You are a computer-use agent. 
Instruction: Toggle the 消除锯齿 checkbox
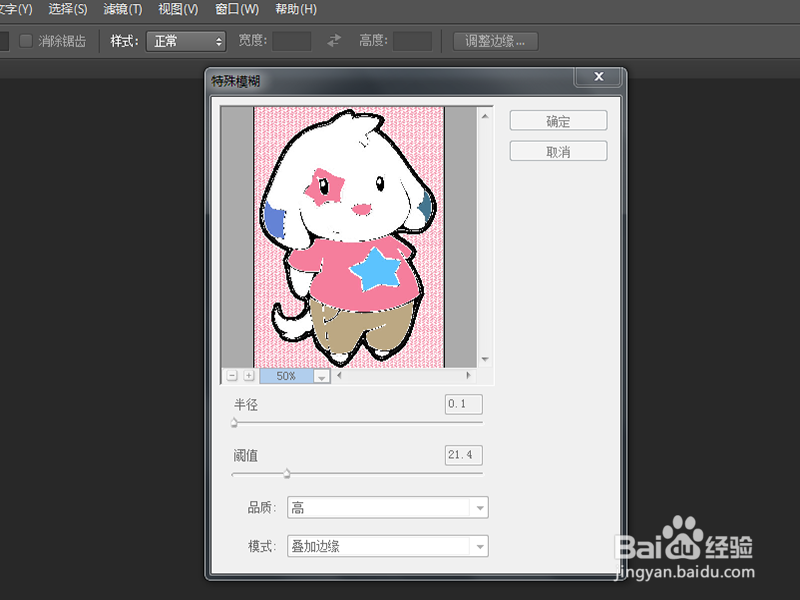pos(26,41)
